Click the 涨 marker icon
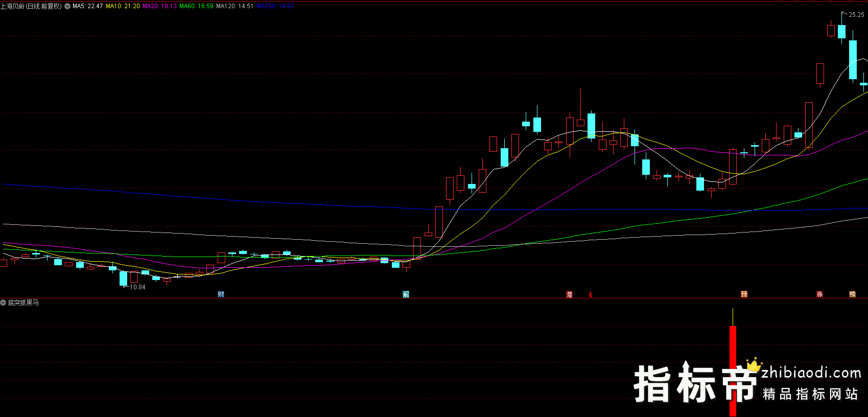 click(819, 294)
